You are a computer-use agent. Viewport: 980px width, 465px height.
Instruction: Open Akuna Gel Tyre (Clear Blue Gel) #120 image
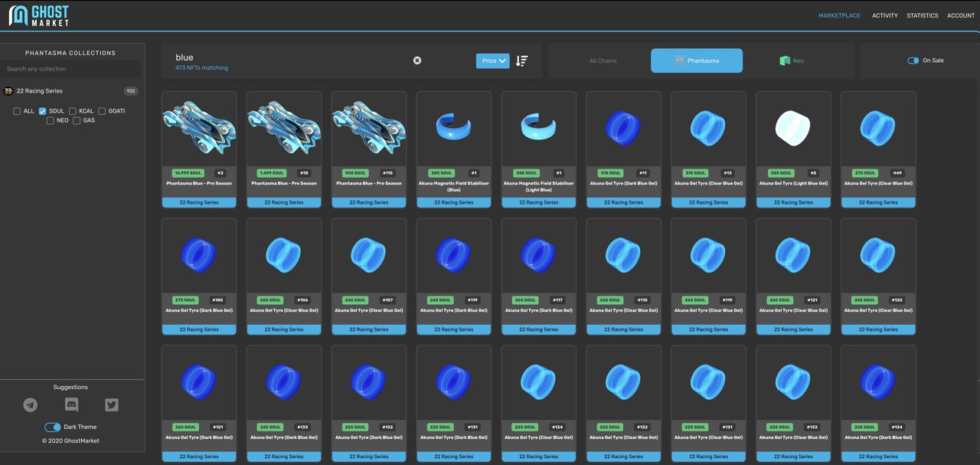(x=879, y=256)
